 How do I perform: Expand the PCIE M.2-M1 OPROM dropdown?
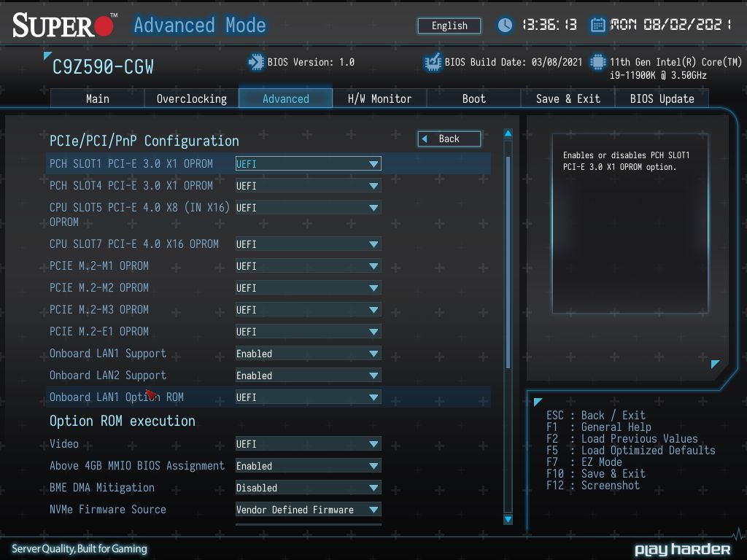tap(309, 265)
